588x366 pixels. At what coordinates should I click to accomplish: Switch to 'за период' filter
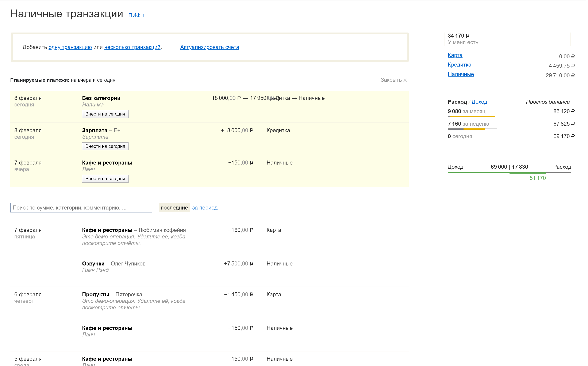click(x=204, y=208)
